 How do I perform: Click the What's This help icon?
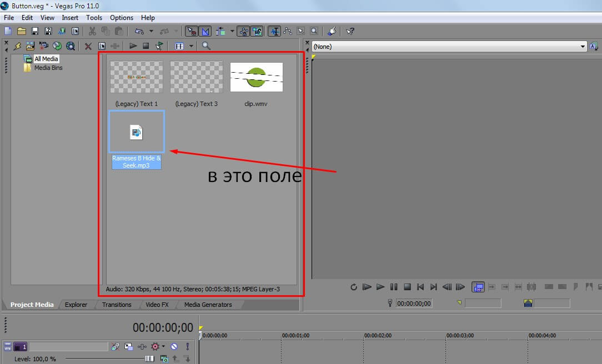350,31
